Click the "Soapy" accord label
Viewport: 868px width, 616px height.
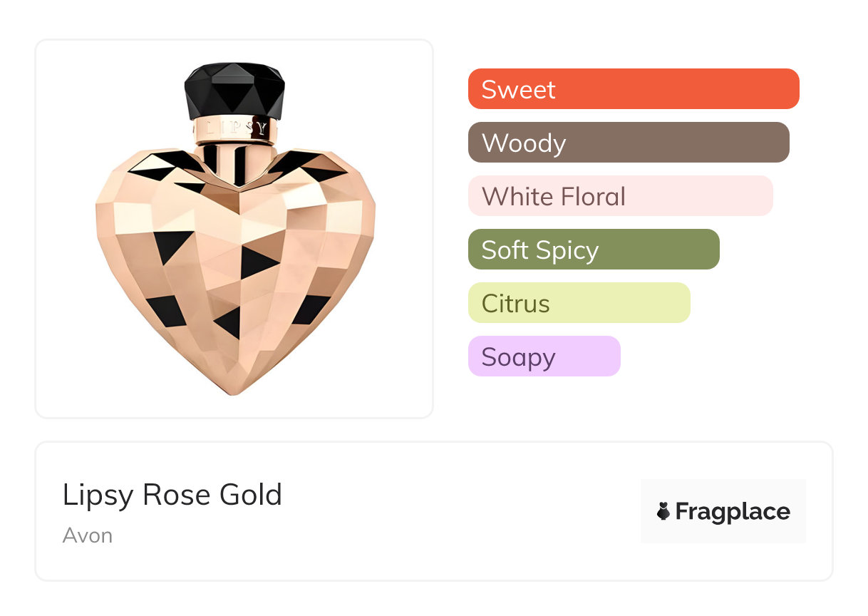pyautogui.click(x=518, y=356)
